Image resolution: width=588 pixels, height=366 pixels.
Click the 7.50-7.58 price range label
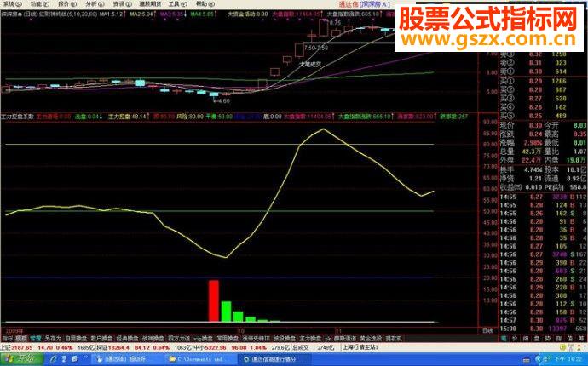pos(316,48)
